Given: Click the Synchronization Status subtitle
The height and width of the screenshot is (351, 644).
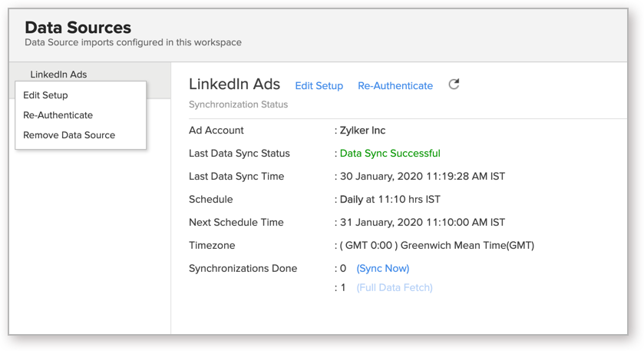Looking at the screenshot, I should pos(238,104).
